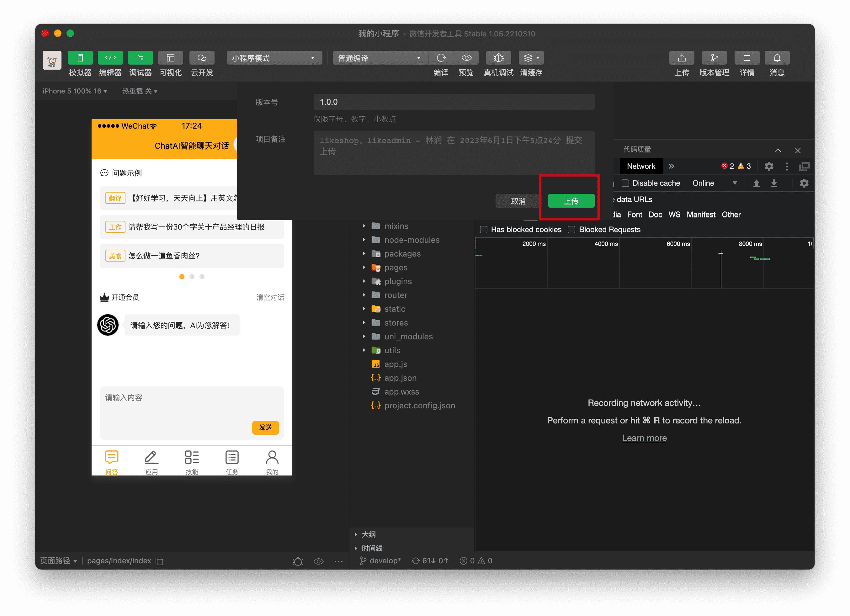Copy page path icon beside pages/index/index
The height and width of the screenshot is (616, 850).
click(159, 561)
